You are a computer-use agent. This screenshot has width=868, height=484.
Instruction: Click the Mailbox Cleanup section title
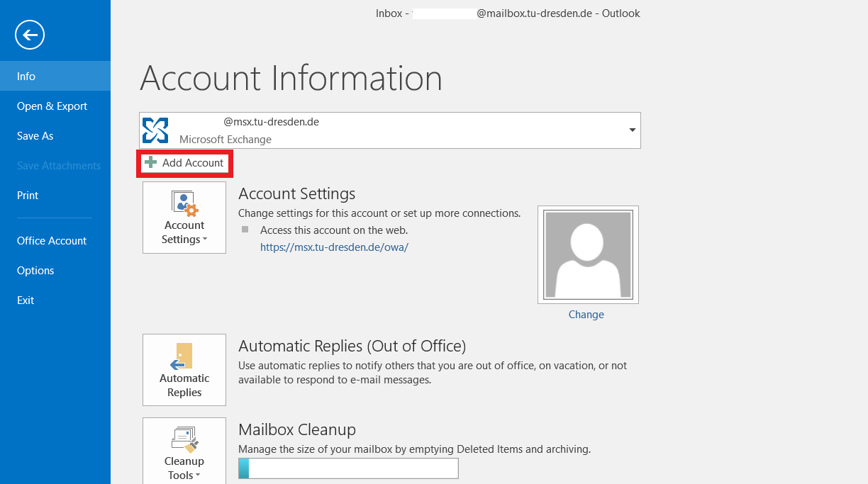297,429
